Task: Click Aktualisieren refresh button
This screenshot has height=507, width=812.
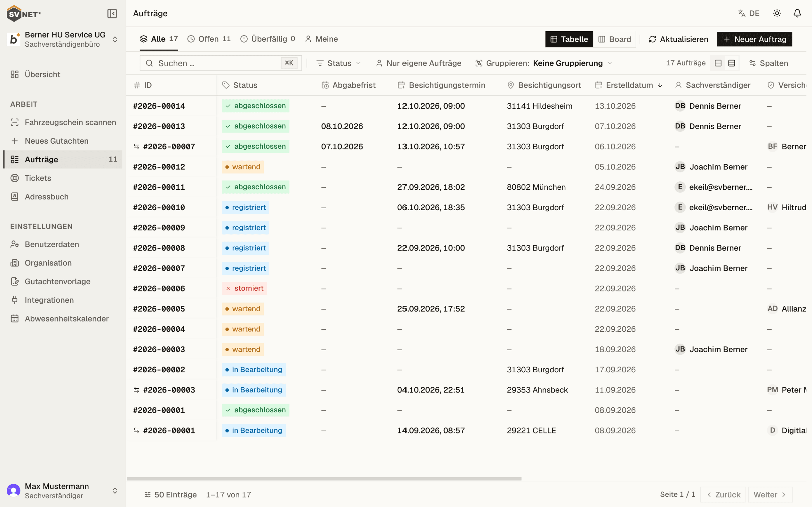Action: click(678, 39)
